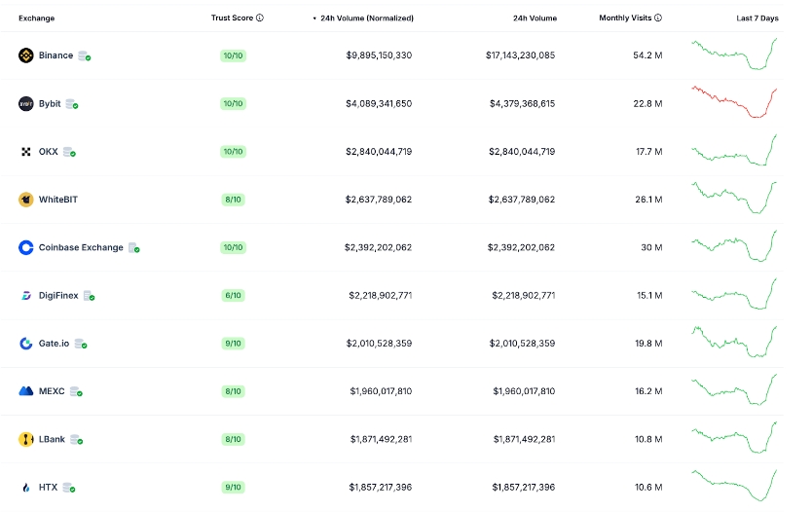Click Binance's 10/10 trust score badge
Image resolution: width=812 pixels, height=512 pixels.
(234, 55)
